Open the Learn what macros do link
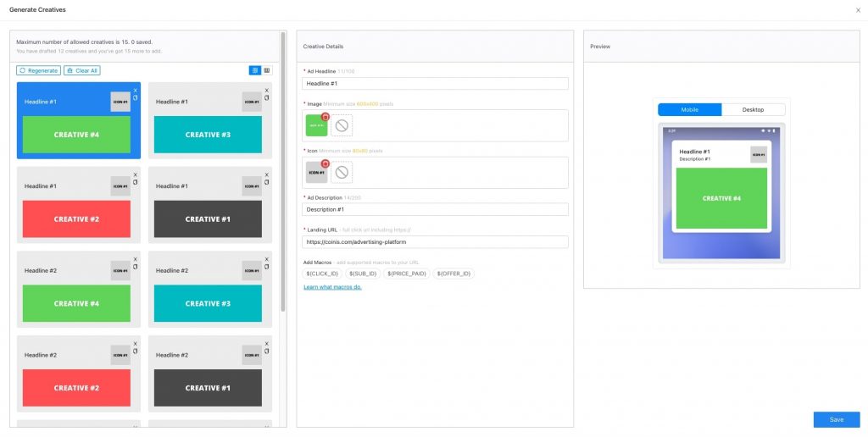Image resolution: width=868 pixels, height=437 pixels. (332, 287)
